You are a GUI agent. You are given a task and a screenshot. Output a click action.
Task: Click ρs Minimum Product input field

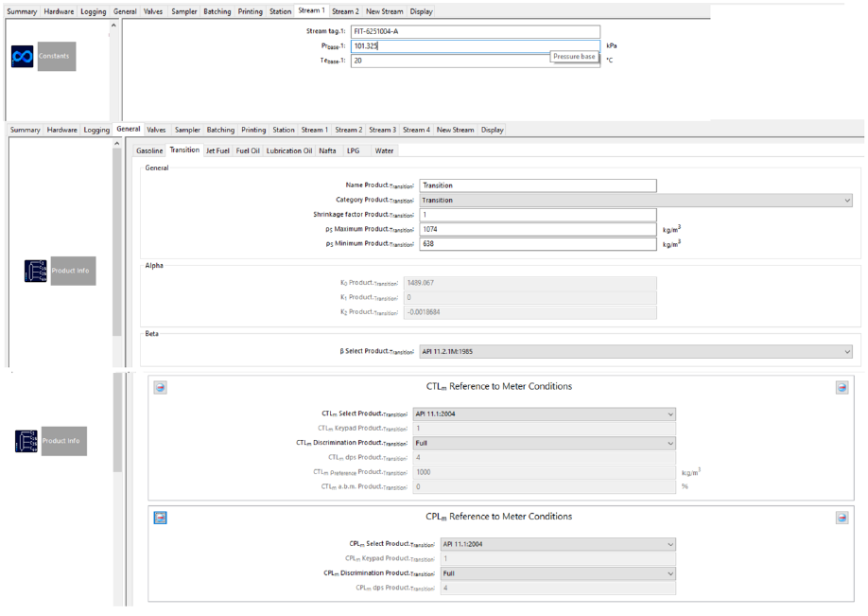pos(538,244)
